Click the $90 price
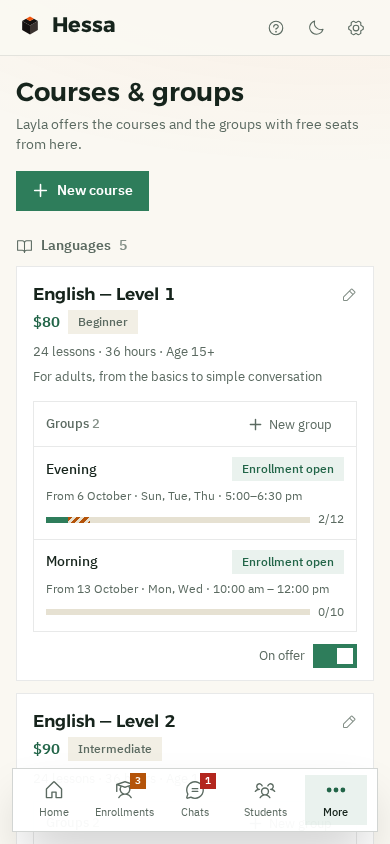 46,749
